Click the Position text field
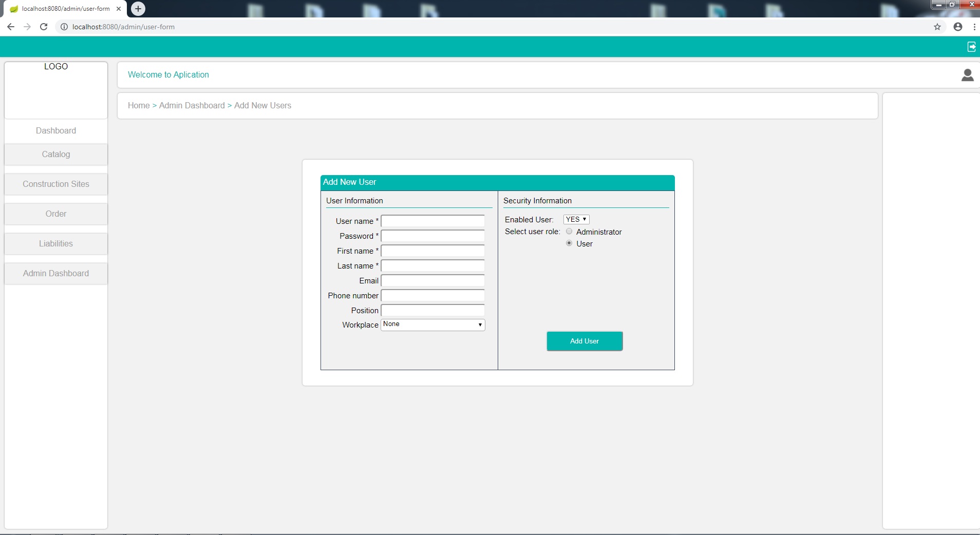Screen dimensions: 980x535 coord(433,310)
